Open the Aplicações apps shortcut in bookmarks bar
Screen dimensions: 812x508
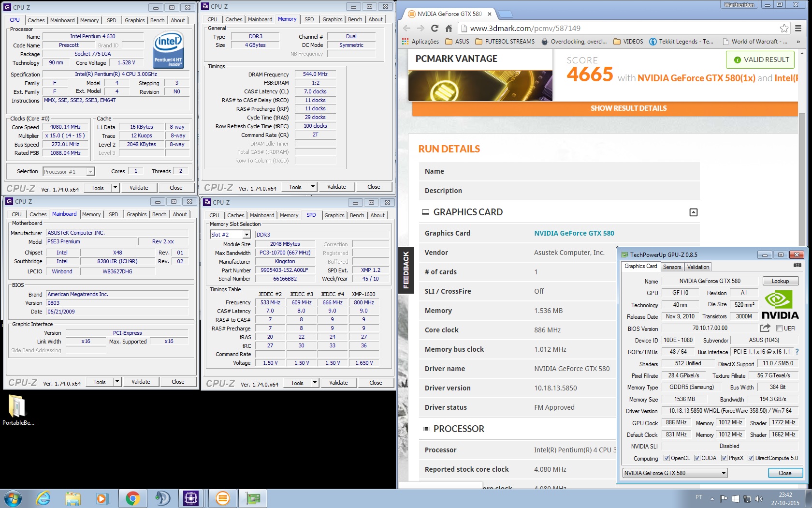(420, 42)
